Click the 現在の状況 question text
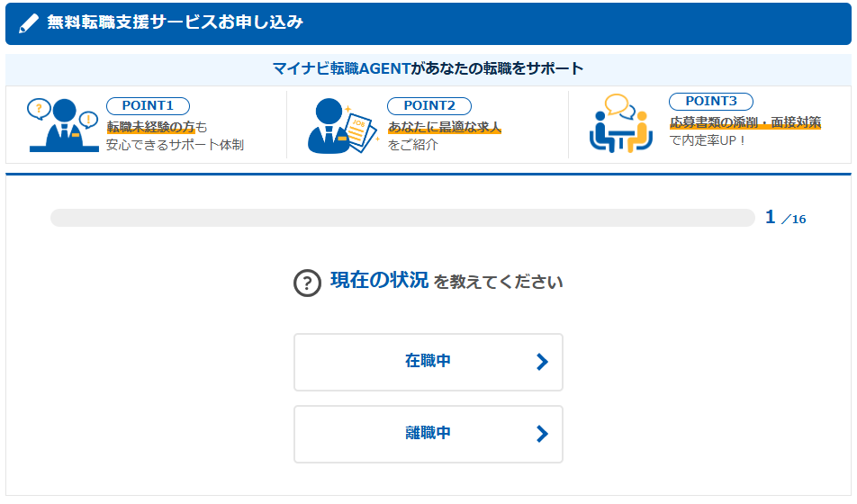857x504 pixels. coord(379,281)
